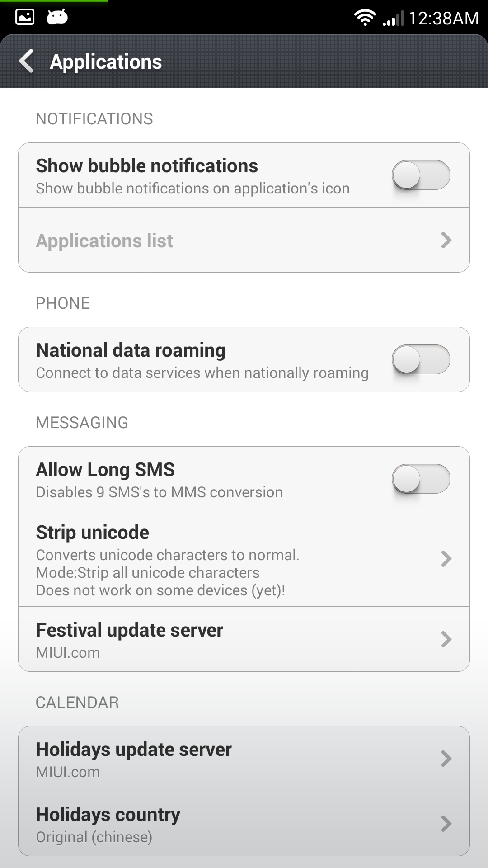Viewport: 488px width, 868px height.
Task: Open Festival update server chevron
Action: click(x=446, y=639)
